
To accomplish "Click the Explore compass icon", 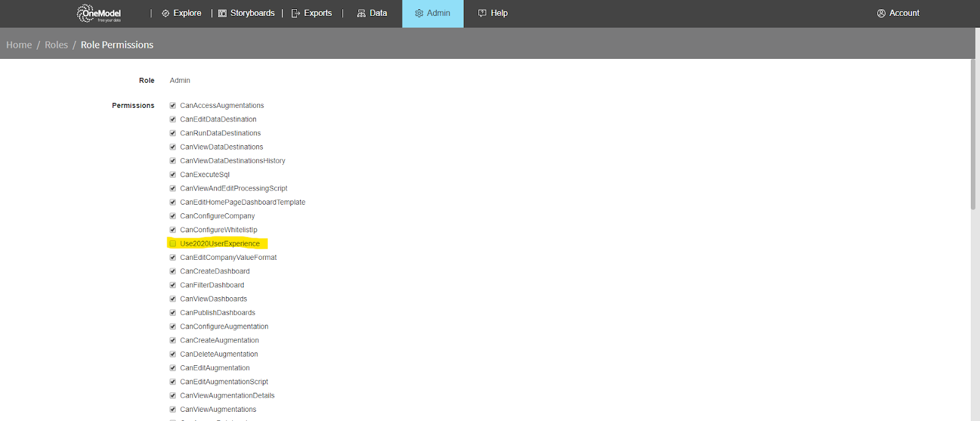I will coord(165,13).
